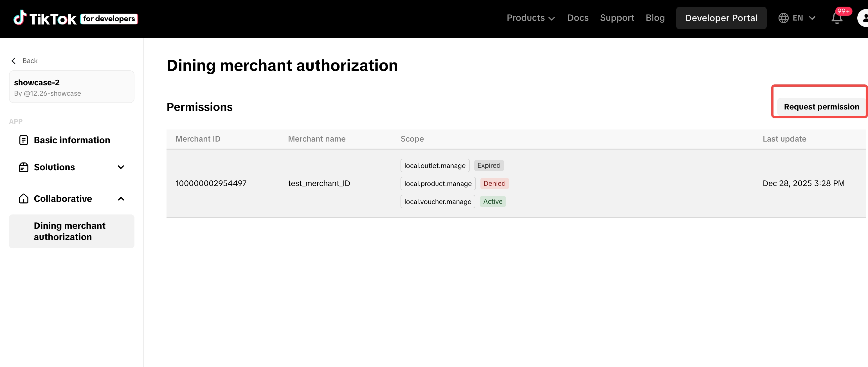Click the TikTok logo icon
This screenshot has width=868, height=367.
pos(20,17)
